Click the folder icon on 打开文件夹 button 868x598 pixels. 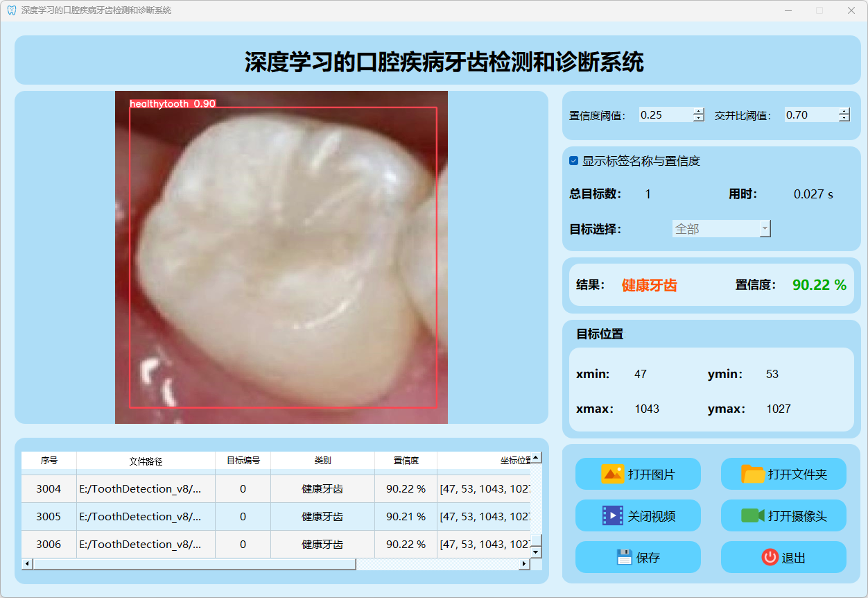(x=753, y=474)
